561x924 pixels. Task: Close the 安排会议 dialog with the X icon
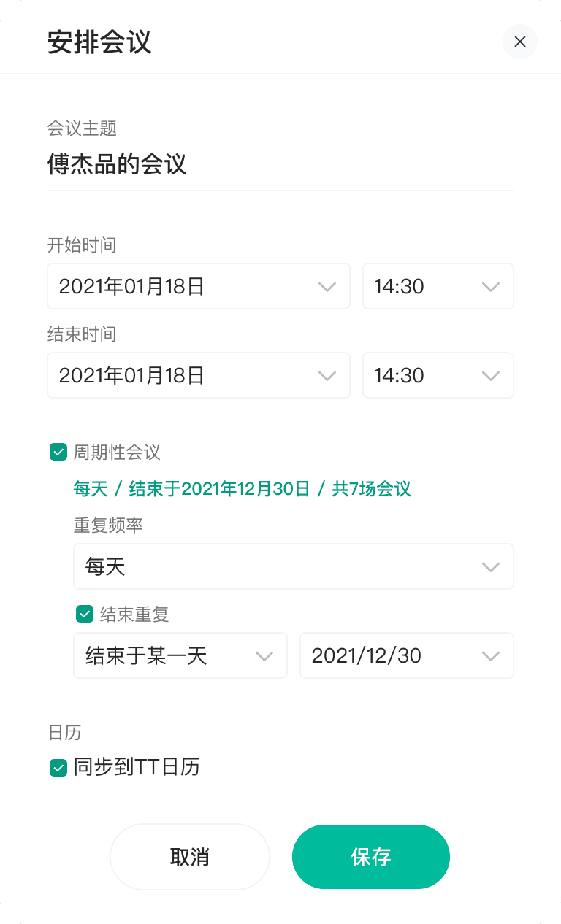[x=519, y=42]
